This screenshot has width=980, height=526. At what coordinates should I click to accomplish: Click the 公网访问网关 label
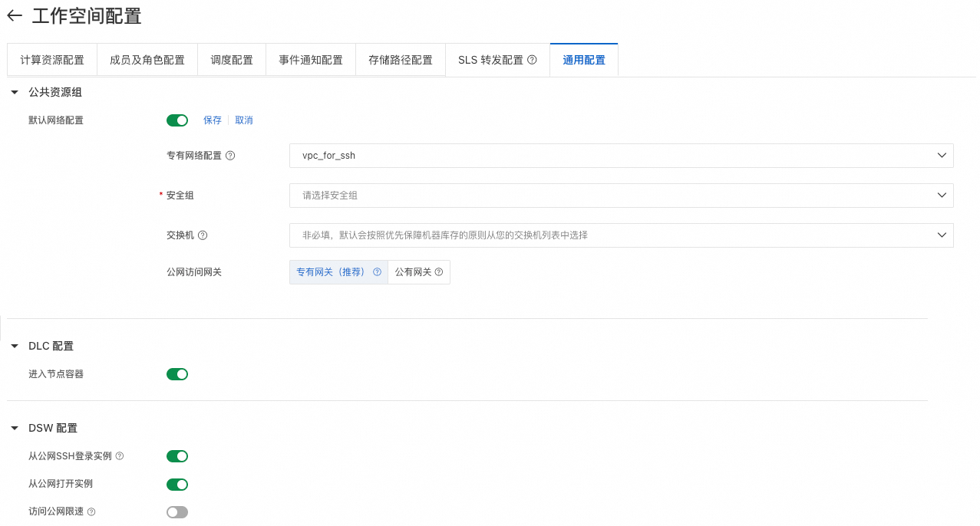[x=194, y=272]
